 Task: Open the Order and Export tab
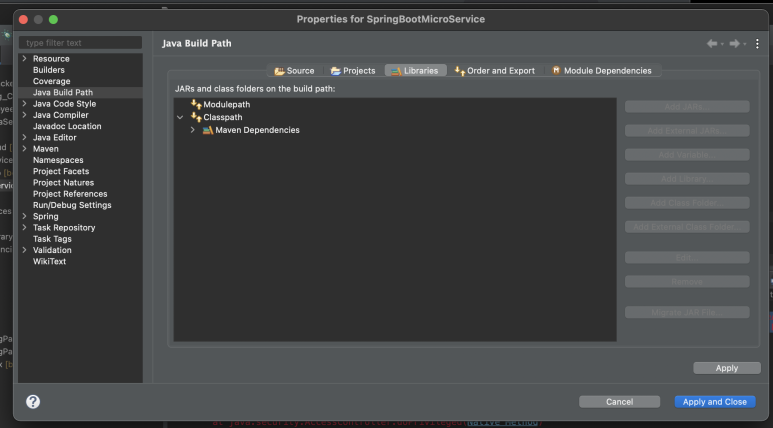[x=494, y=71]
